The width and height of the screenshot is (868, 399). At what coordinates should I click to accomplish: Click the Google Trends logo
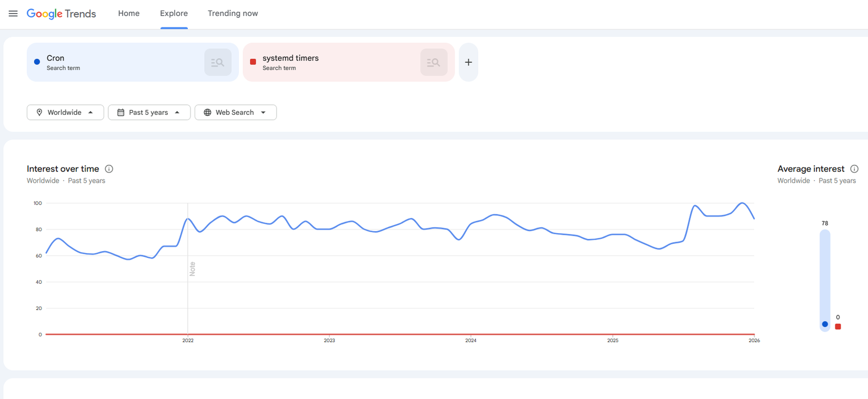click(x=61, y=14)
